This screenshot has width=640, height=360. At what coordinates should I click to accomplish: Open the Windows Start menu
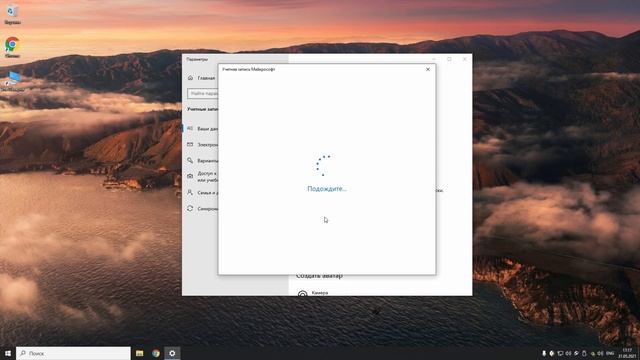8,353
